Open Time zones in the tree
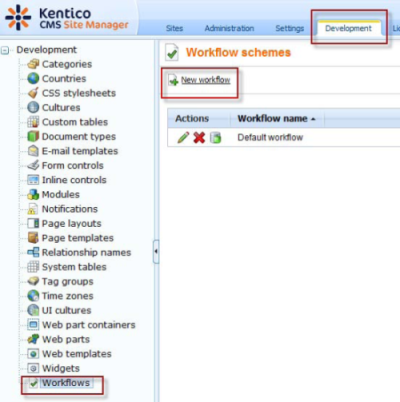400x402 pixels. (68, 296)
